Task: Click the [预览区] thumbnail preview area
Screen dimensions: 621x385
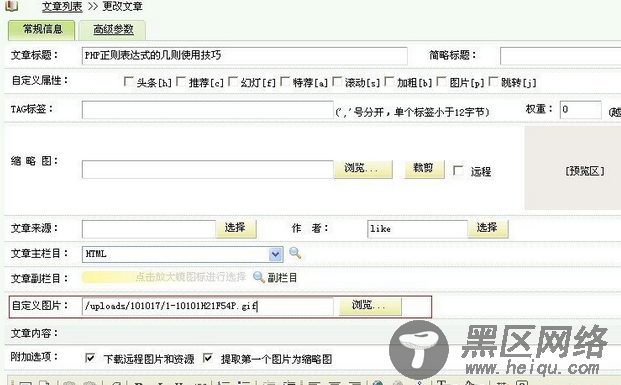Action: coord(573,168)
